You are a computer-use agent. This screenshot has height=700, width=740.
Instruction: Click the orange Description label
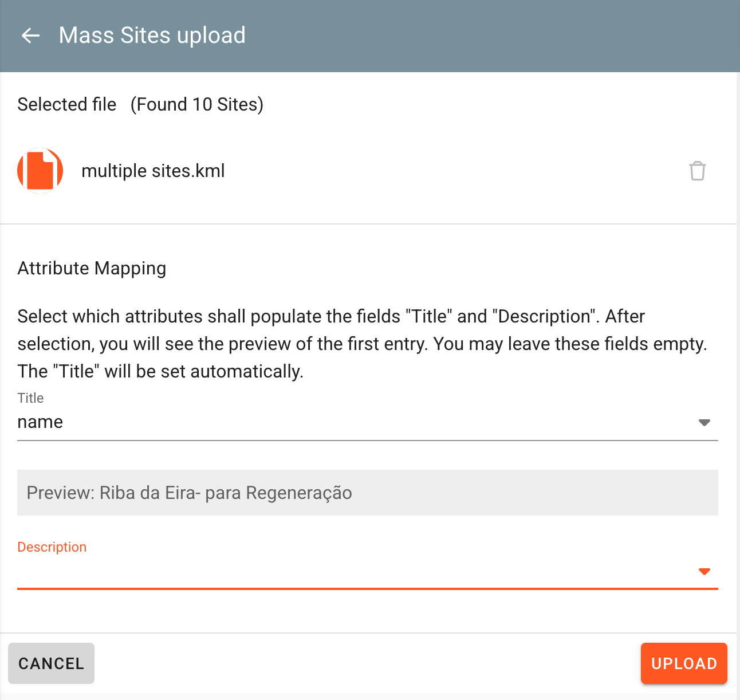[x=52, y=547]
